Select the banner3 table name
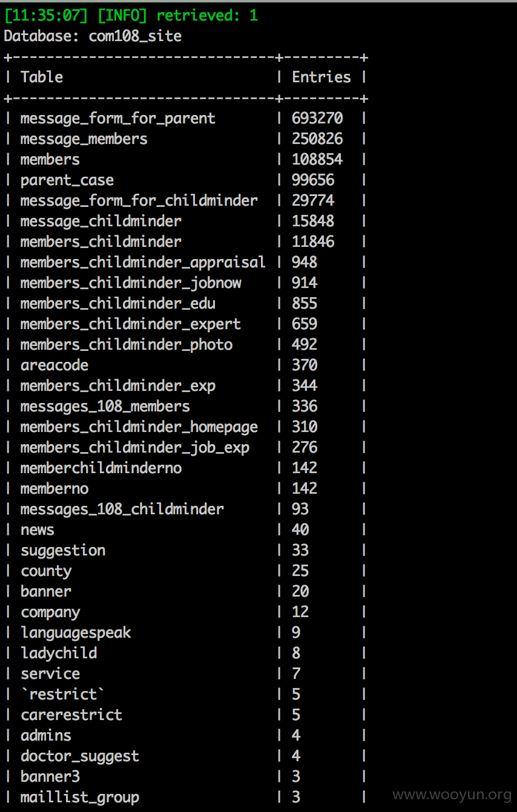The height and width of the screenshot is (812, 517). 50,776
